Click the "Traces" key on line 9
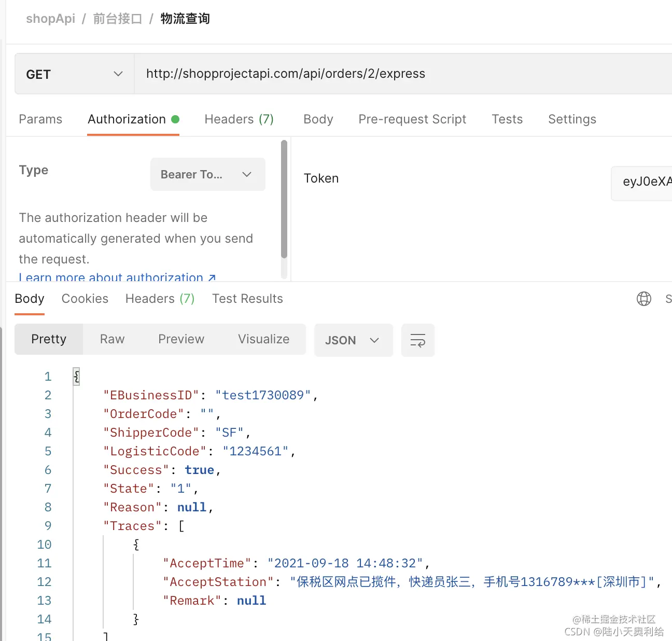 (x=132, y=526)
